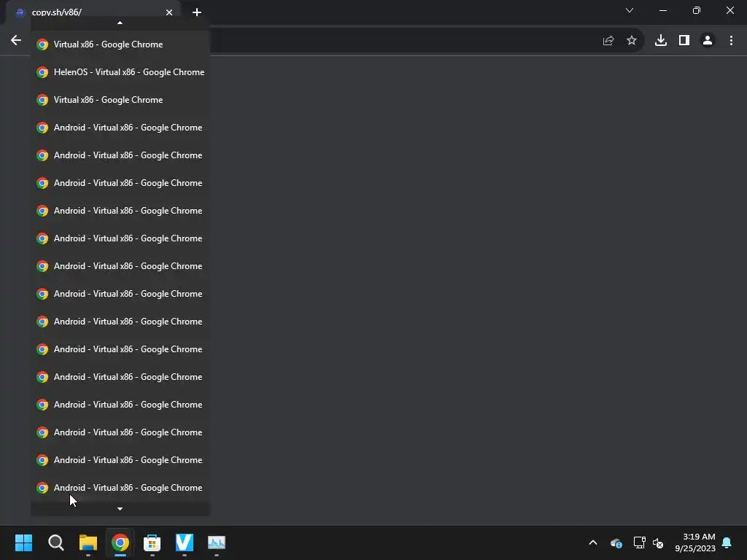Click the share page icon in address bar

(608, 41)
